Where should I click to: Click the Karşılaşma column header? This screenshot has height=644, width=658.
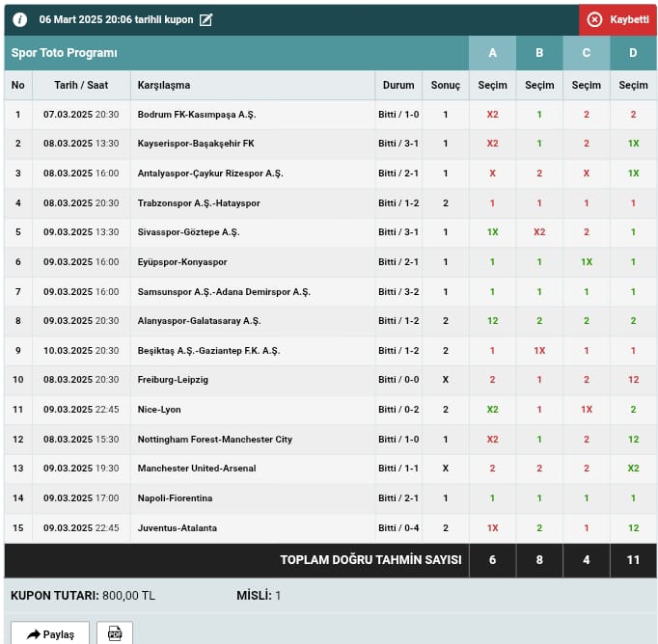164,85
